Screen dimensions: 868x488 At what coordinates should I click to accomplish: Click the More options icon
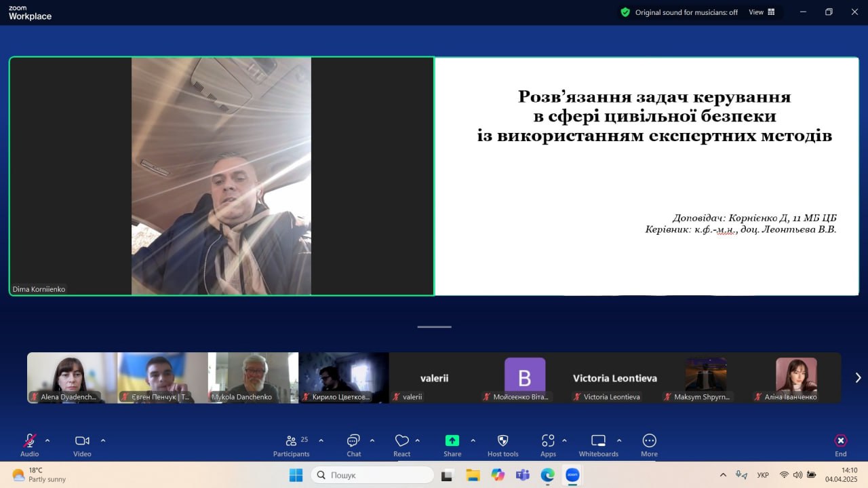click(x=649, y=441)
